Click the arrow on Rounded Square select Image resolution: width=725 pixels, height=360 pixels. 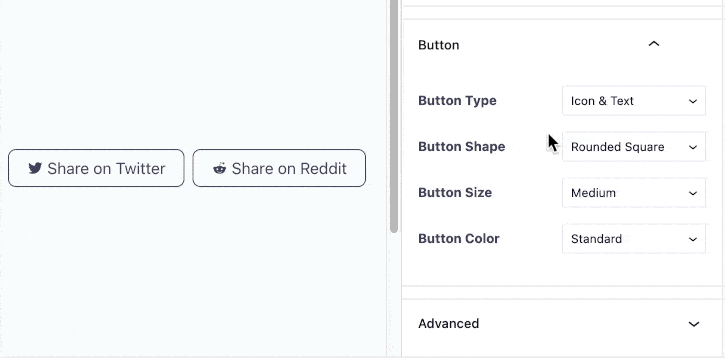coord(693,147)
